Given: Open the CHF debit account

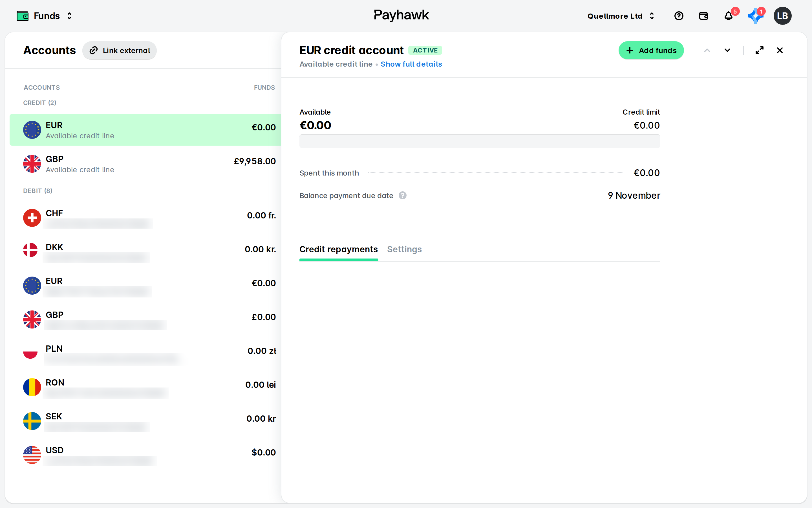Looking at the screenshot, I should 145,218.
